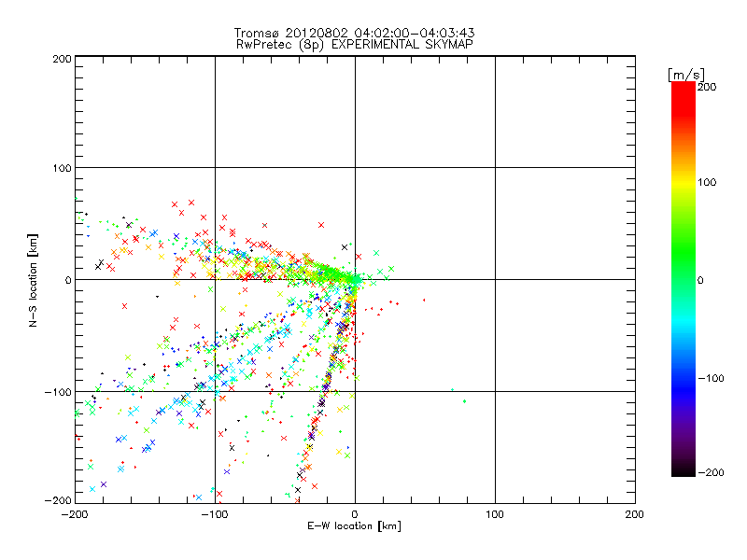Click the 'E-W location [km]' axis label
747x560 pixels.
[354, 525]
